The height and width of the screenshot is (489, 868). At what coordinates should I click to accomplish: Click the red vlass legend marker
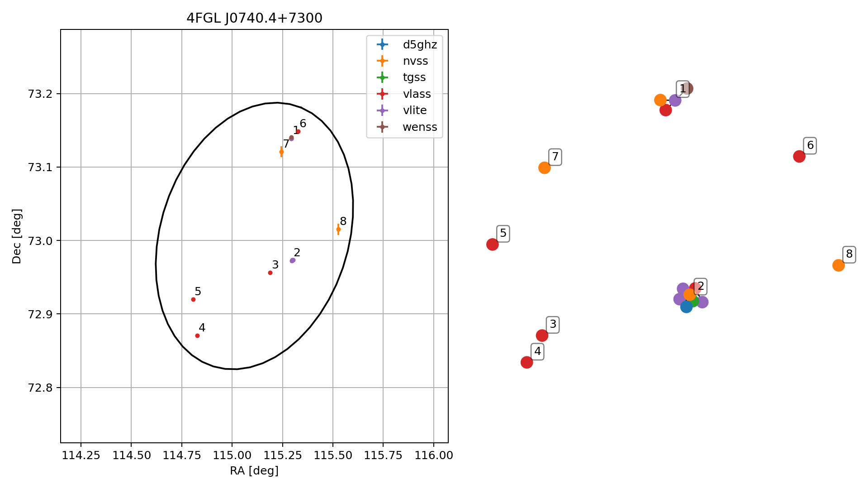pyautogui.click(x=382, y=94)
